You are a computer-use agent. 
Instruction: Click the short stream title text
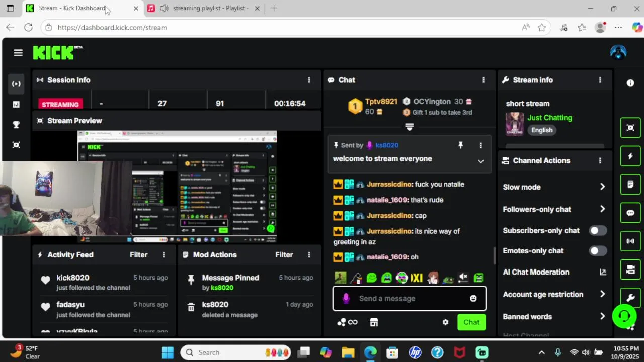[x=528, y=104]
